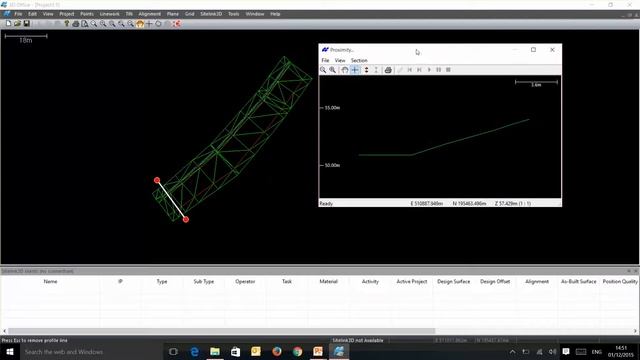Open Task View from taskbar

click(173, 351)
